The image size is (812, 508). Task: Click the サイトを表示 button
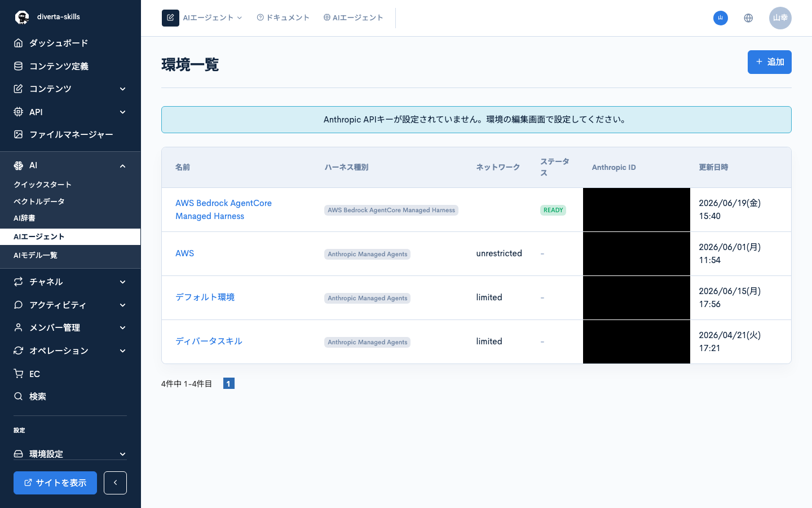point(55,483)
